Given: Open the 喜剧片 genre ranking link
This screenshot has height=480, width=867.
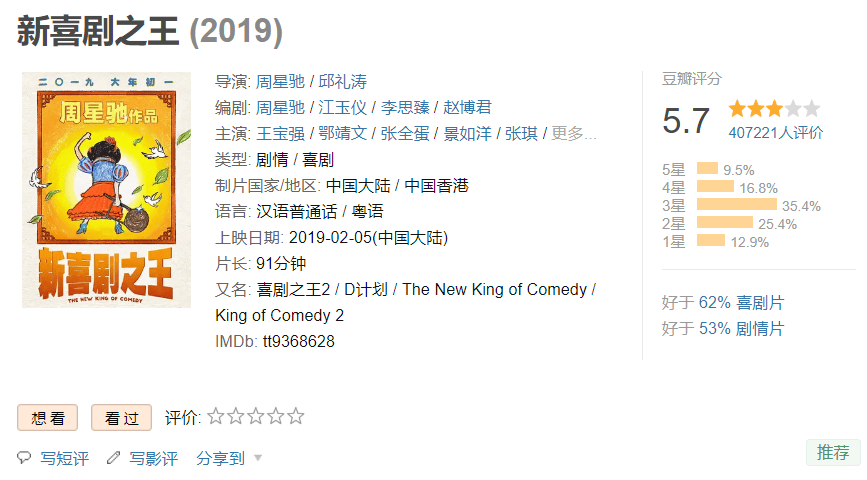Looking at the screenshot, I should [761, 302].
